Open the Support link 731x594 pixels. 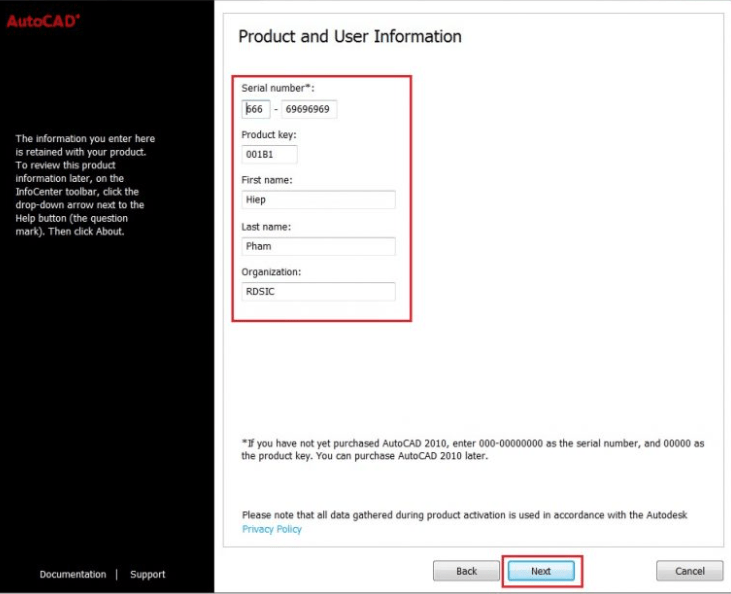tap(147, 574)
